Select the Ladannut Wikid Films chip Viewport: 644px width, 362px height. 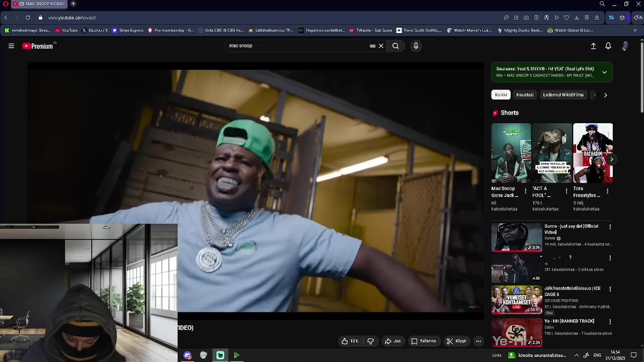(563, 95)
